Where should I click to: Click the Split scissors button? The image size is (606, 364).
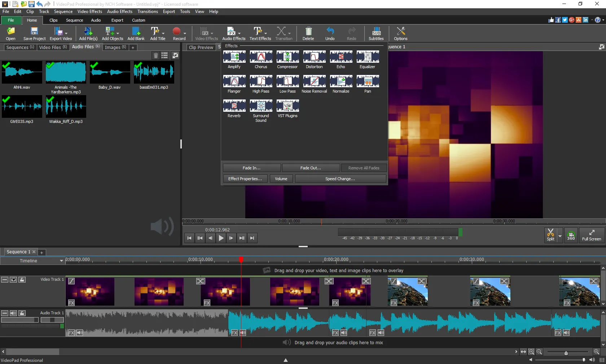tap(550, 235)
